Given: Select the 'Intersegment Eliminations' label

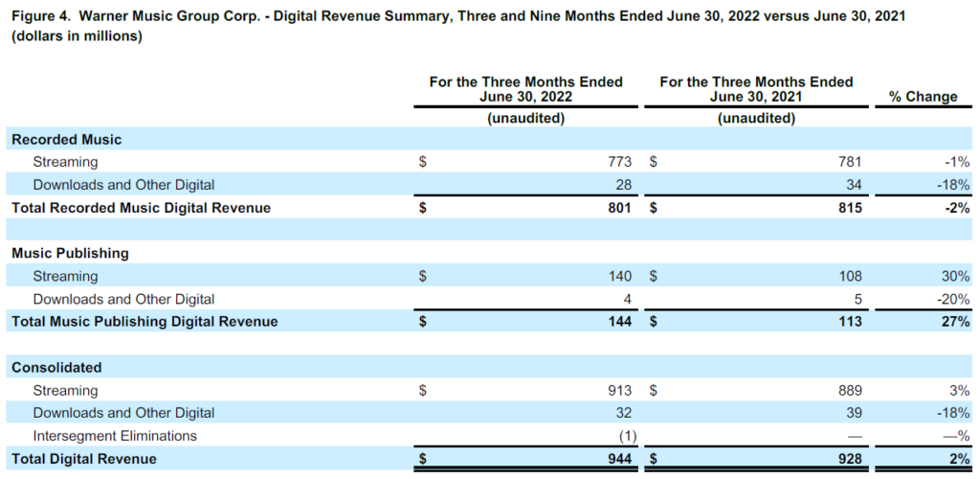Looking at the screenshot, I should (115, 436).
